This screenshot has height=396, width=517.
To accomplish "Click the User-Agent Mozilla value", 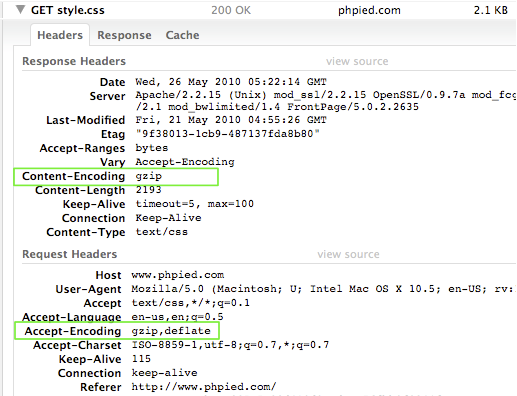I will click(323, 289).
